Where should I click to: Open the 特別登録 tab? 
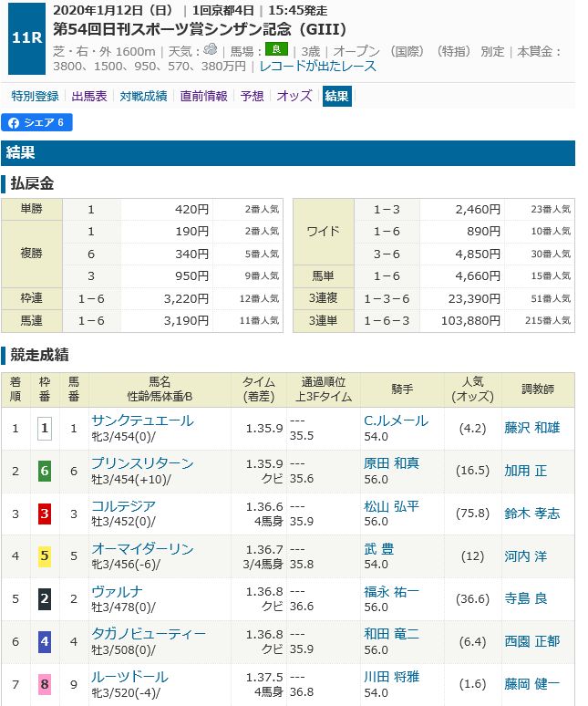35,96
